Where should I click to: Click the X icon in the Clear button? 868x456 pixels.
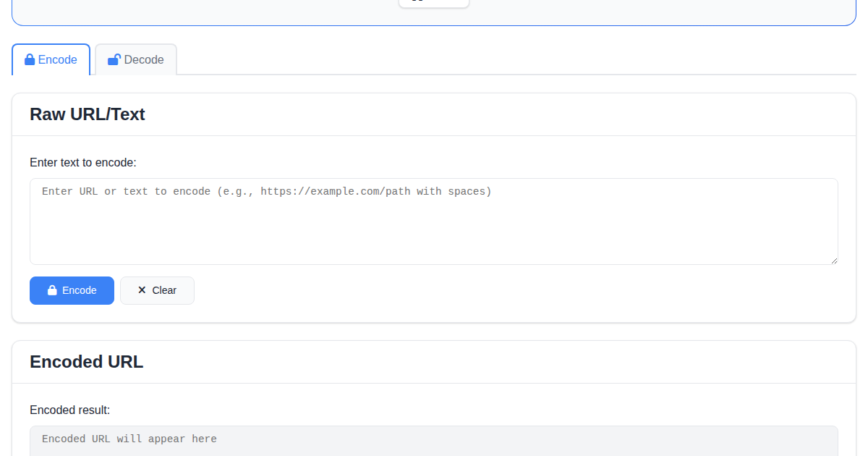click(x=142, y=290)
